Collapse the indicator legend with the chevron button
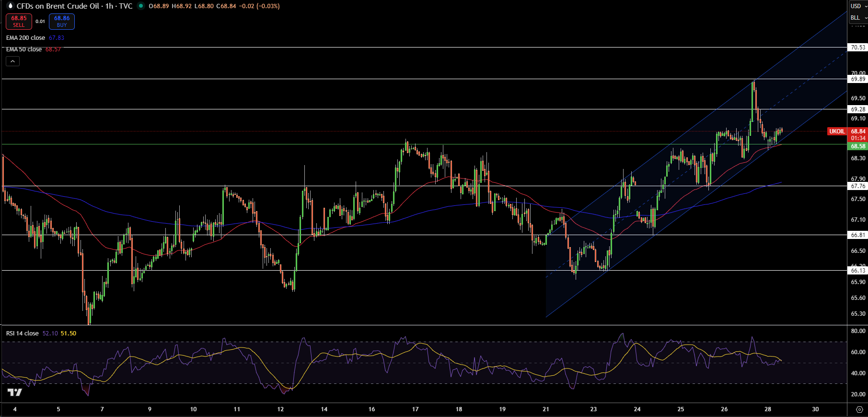This screenshot has height=417, width=868. coord(13,61)
